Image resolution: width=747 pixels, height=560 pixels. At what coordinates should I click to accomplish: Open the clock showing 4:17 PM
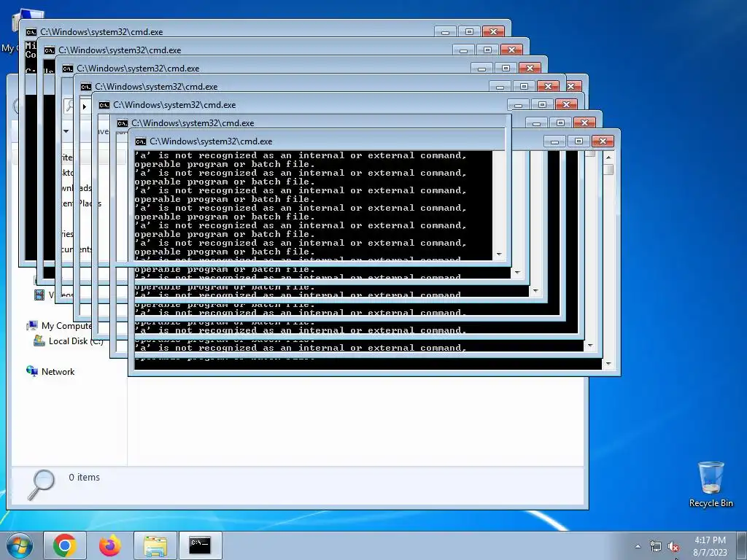(x=710, y=546)
